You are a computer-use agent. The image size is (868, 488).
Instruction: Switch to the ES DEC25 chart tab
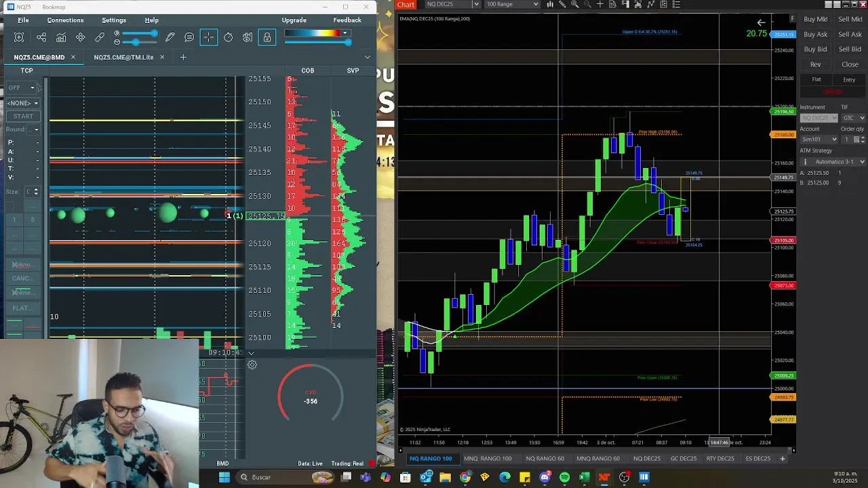(758, 459)
